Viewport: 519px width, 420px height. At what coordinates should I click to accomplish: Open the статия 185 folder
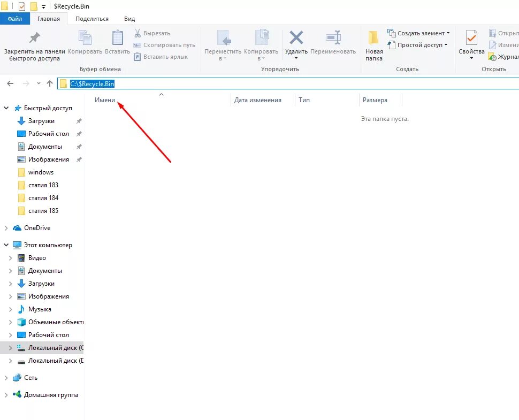(x=43, y=211)
